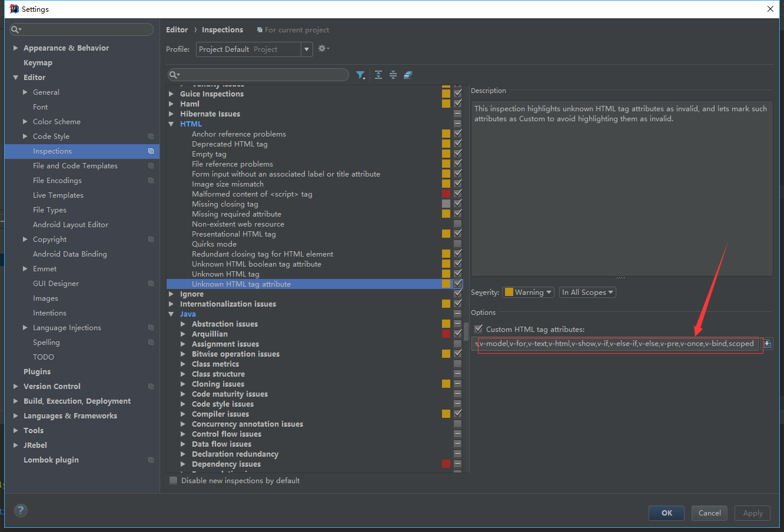This screenshot has width=784, height=532.
Task: Go to File Types settings
Action: pyautogui.click(x=49, y=210)
